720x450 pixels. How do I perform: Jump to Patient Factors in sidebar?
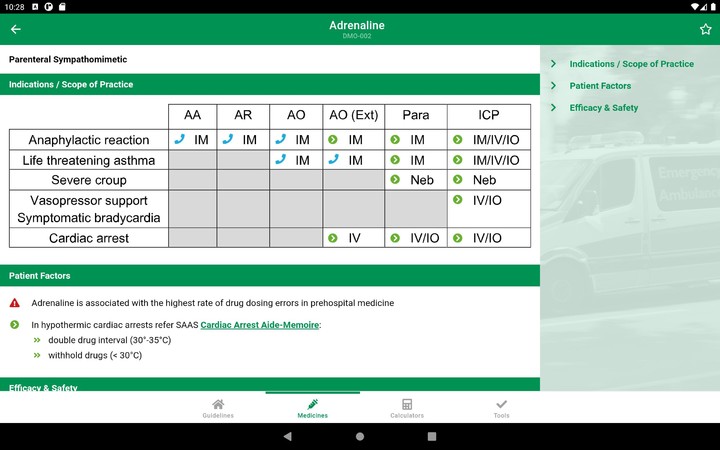[x=600, y=86]
